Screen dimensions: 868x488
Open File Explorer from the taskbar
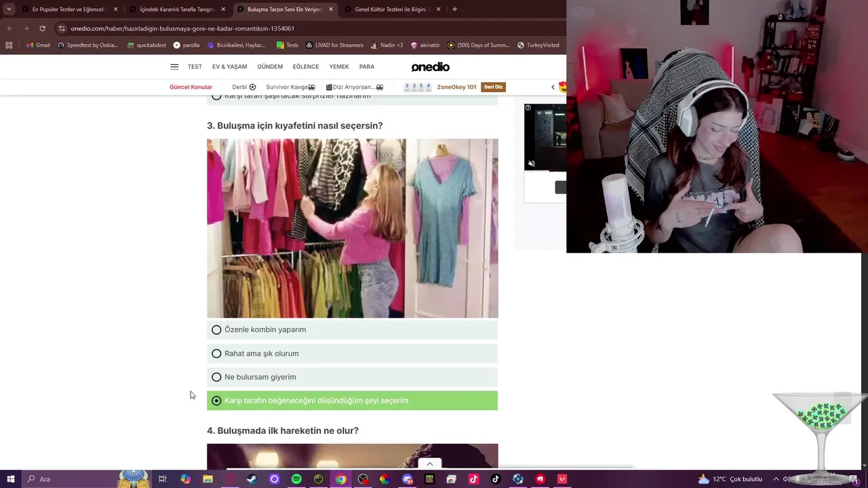tap(208, 479)
